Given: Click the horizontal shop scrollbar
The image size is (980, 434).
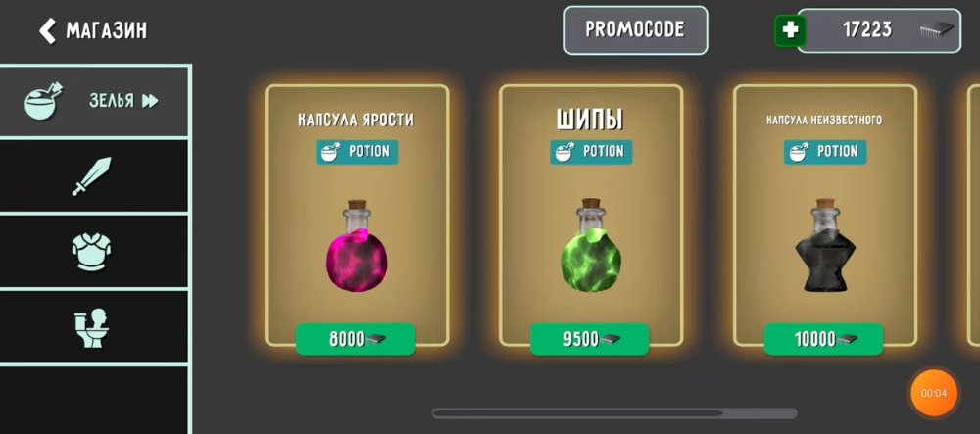Looking at the screenshot, I should [x=614, y=413].
